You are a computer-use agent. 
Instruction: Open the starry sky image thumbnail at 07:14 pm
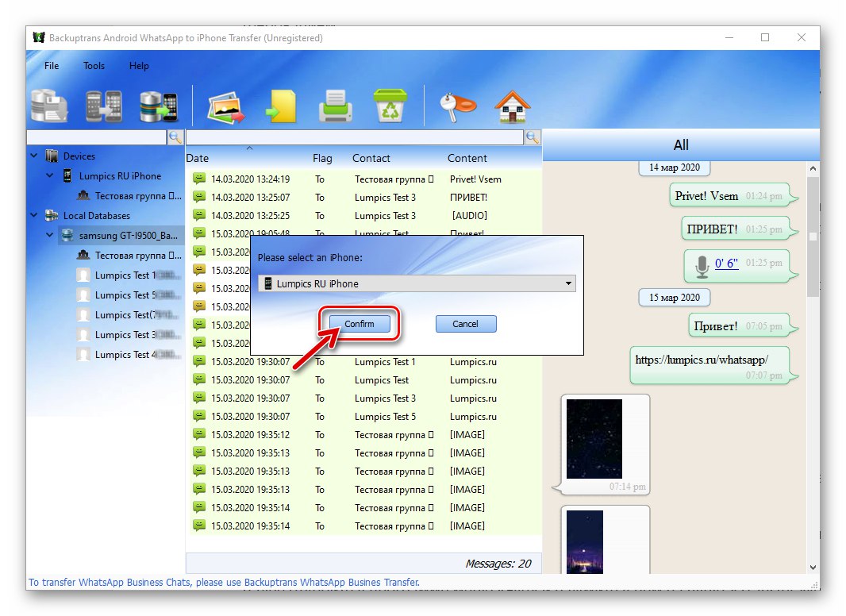click(x=594, y=439)
